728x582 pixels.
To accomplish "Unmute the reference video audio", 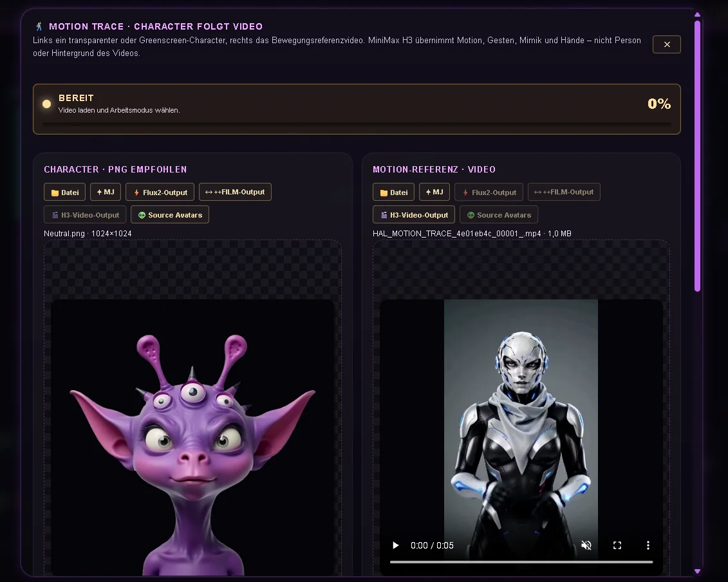I will click(x=586, y=545).
